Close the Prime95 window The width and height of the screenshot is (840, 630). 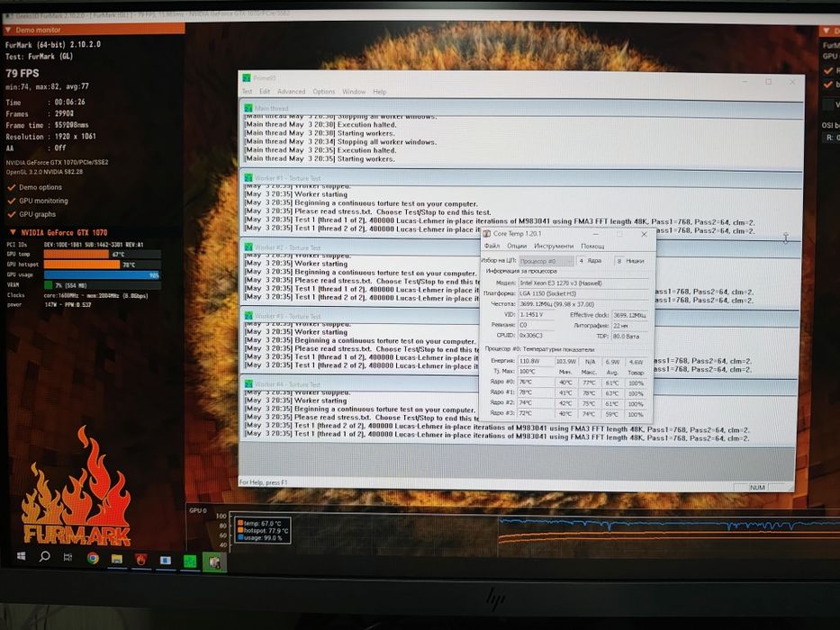[792, 82]
